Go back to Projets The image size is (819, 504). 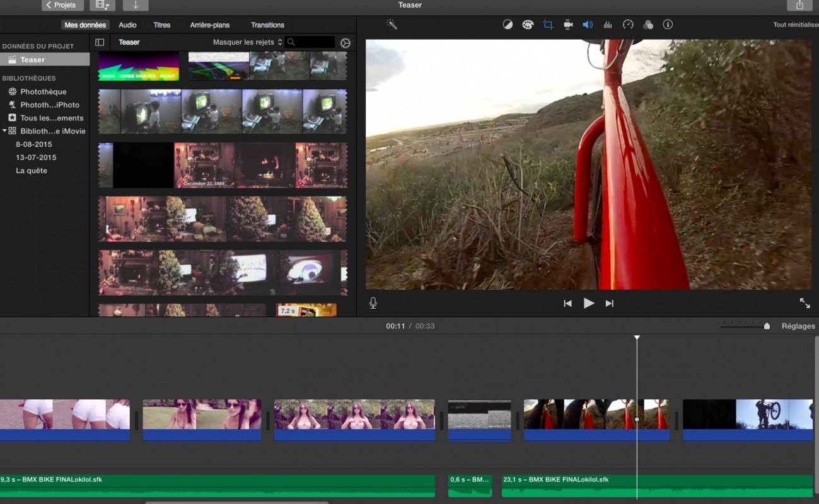click(62, 5)
